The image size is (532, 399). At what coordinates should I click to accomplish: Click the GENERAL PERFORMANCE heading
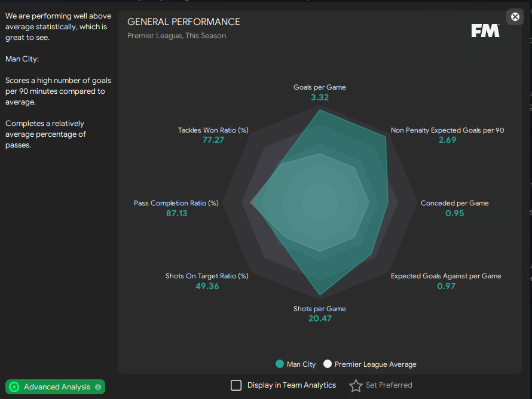[x=184, y=22]
